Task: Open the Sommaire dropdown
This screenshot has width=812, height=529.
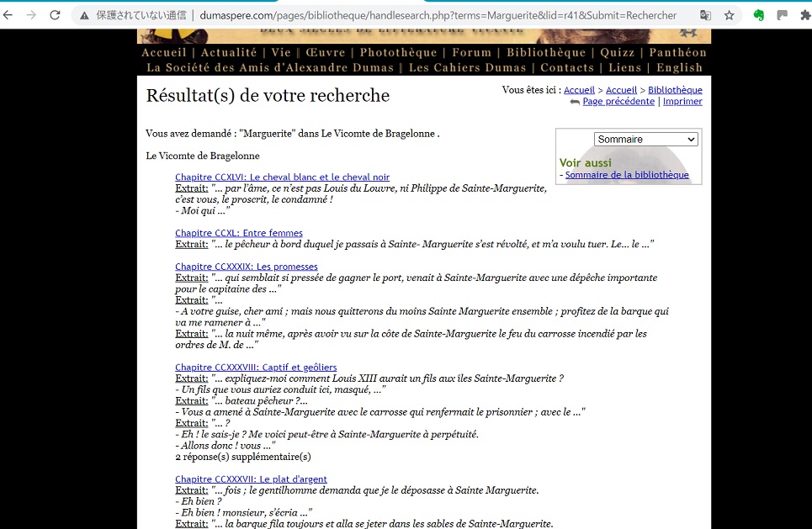Action: 645,140
